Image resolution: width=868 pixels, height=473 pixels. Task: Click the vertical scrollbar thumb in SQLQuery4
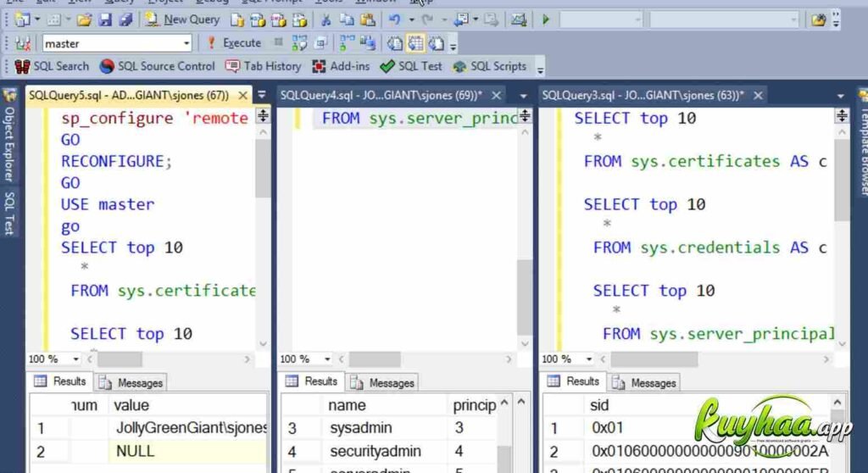click(524, 297)
